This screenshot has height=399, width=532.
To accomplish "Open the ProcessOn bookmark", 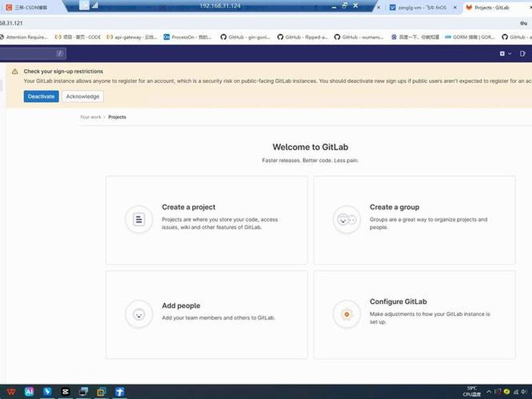I will [188, 37].
